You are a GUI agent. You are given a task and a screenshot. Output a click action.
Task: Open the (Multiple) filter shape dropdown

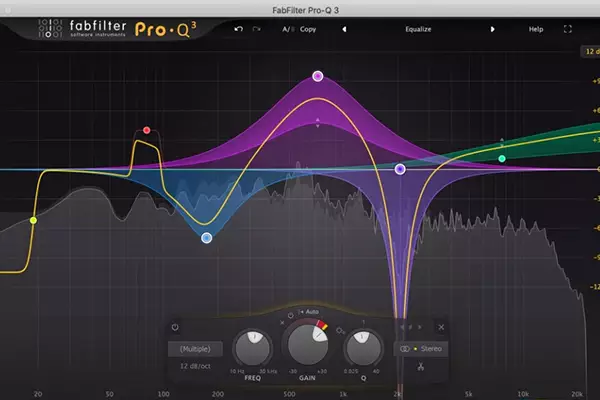(195, 349)
